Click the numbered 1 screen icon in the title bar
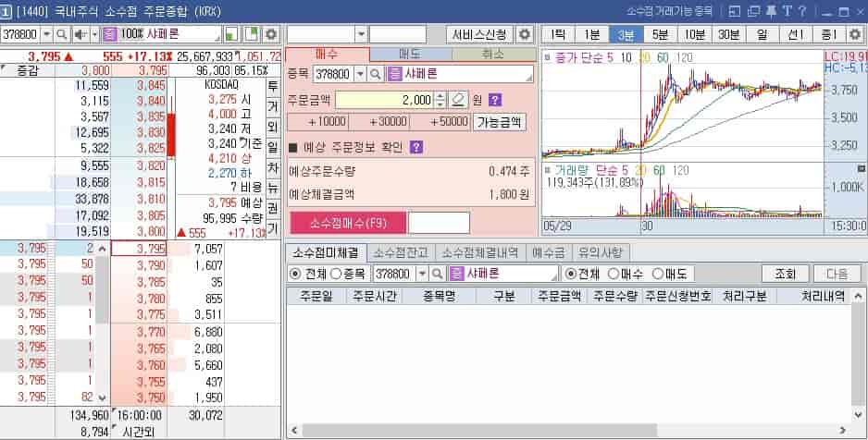Viewport: 868px width, 440px height. click(6, 11)
